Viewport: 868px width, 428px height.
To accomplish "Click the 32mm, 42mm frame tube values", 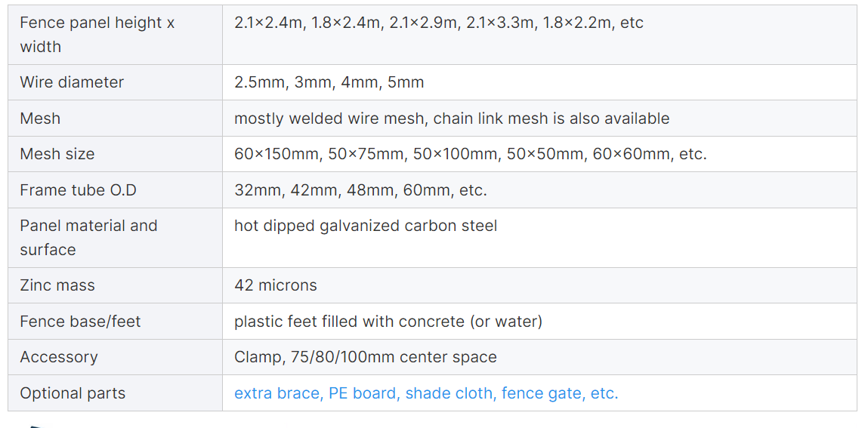I will [x=360, y=190].
